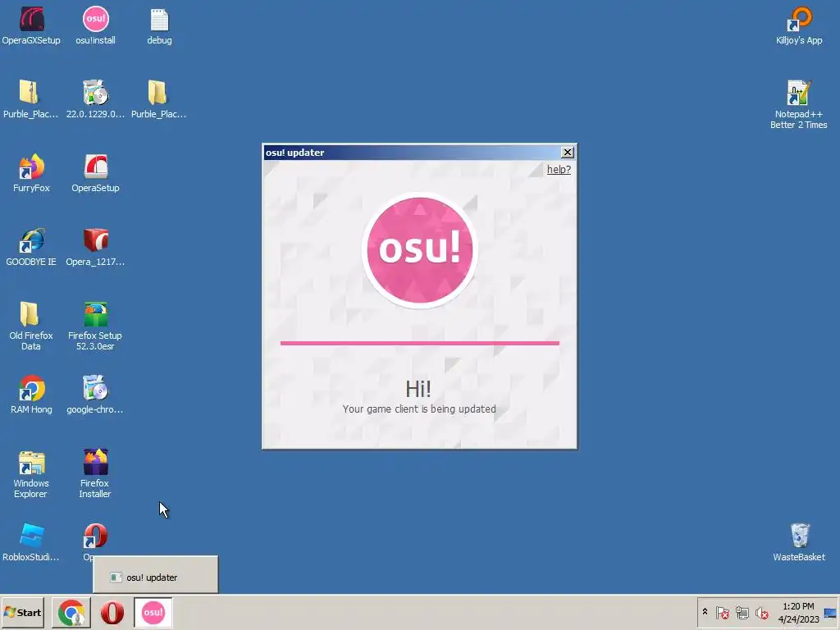Click the osu! updater title bar
The image size is (840, 630).
click(x=412, y=152)
